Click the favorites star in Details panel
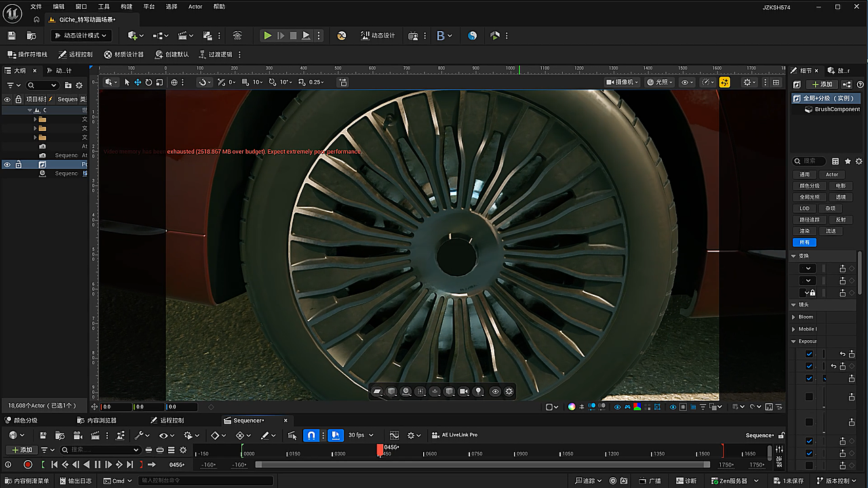Viewport: 868px width, 488px height. [848, 161]
